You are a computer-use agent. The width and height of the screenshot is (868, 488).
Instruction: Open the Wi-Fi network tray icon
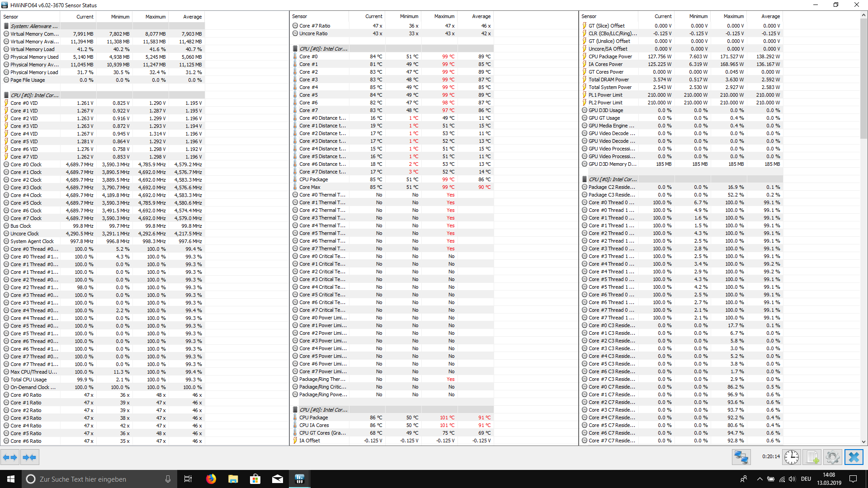pos(782,479)
